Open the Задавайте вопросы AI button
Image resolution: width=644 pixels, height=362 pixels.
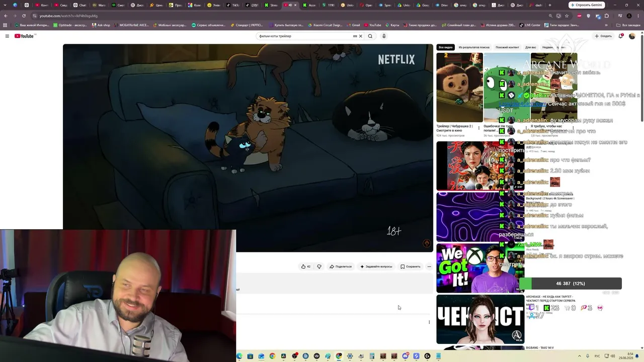(376, 266)
